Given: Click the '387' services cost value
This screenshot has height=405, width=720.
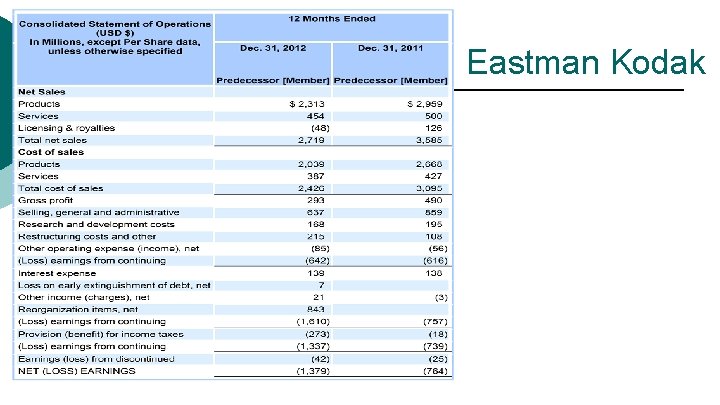Looking at the screenshot, I should [x=315, y=176].
